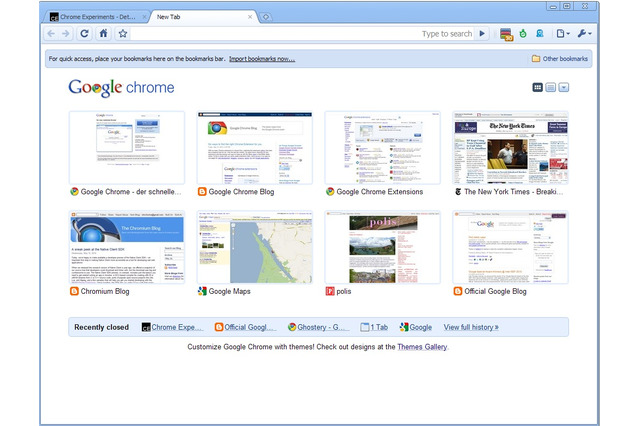640x426 pixels.
Task: Bookmark this page with the star
Action: [x=123, y=33]
